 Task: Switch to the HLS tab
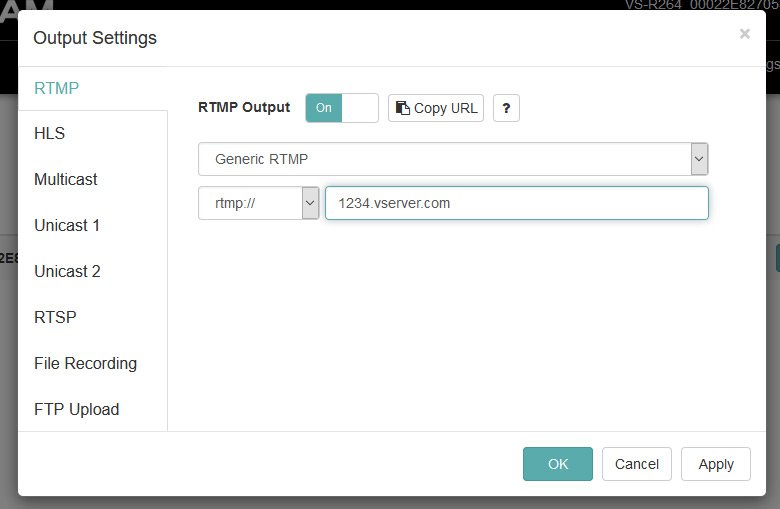click(x=50, y=134)
